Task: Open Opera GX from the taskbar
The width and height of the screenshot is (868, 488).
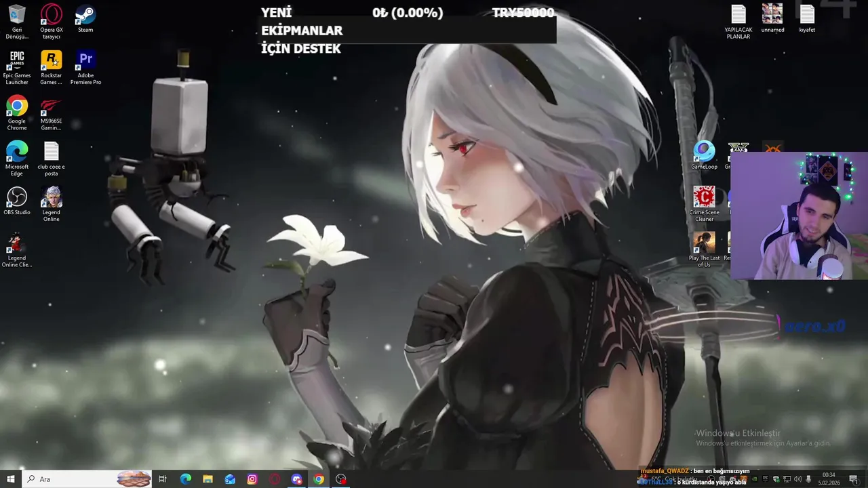Action: [275, 479]
